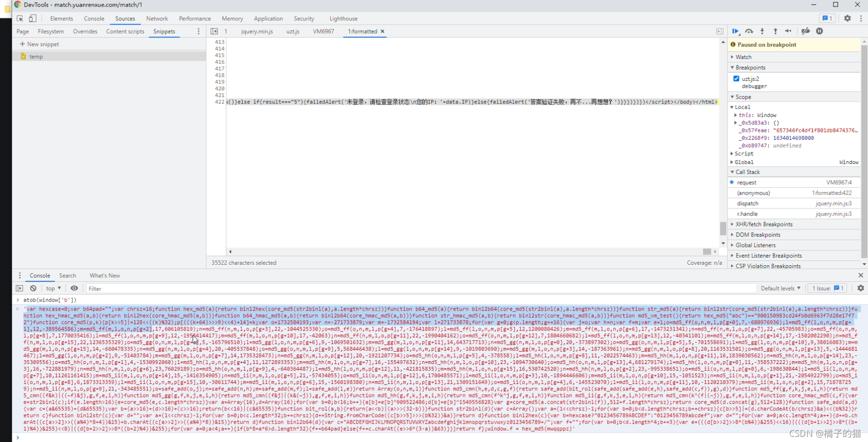
Task: Open the drawer more options menu
Action: click(19, 276)
